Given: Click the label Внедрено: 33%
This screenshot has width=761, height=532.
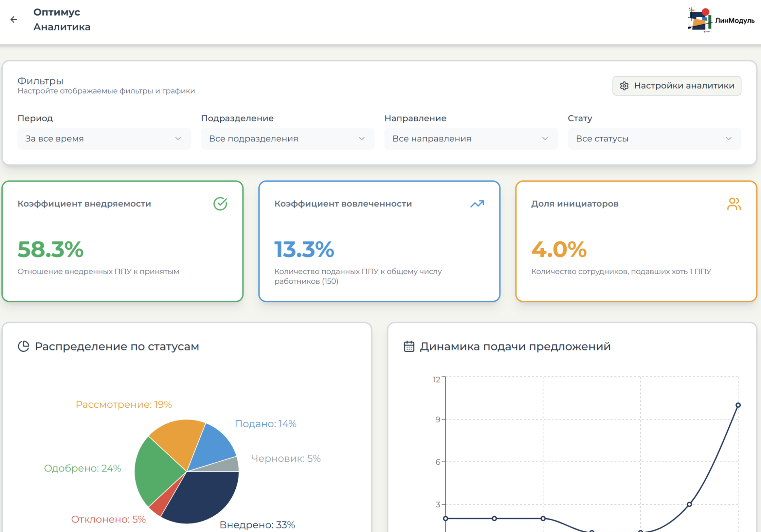Looking at the screenshot, I should tap(257, 525).
